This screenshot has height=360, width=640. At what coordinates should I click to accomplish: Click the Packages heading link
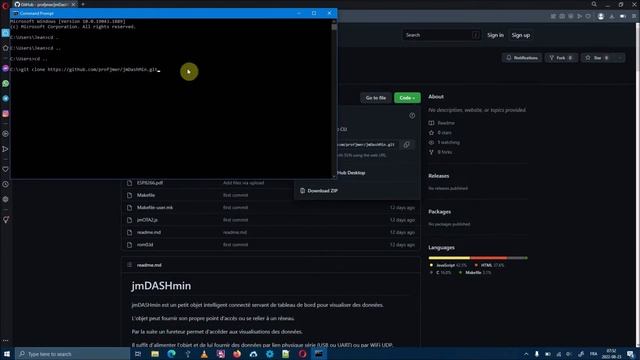[440, 211]
